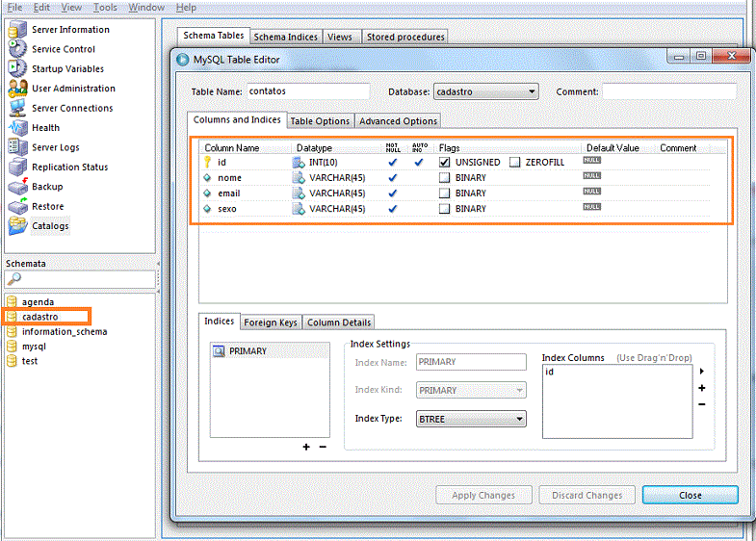
Task: Switch to the Table Options tab
Action: 320,121
